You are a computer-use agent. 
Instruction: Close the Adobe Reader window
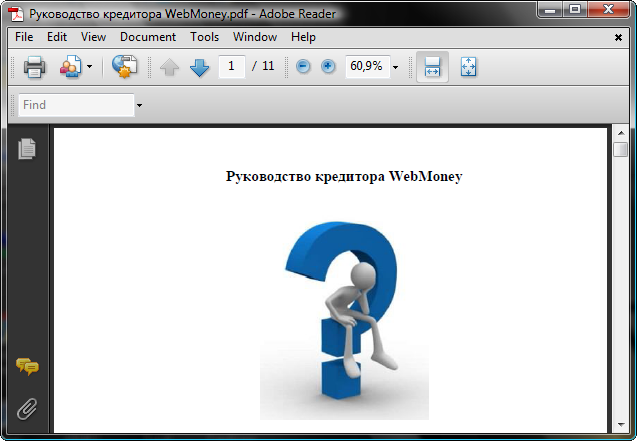coord(608,9)
